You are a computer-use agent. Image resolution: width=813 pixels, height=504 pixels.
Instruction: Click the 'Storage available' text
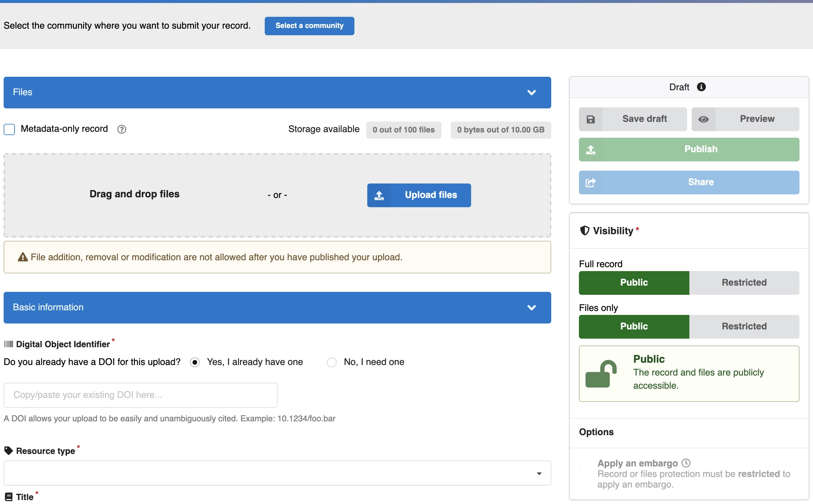[324, 129]
